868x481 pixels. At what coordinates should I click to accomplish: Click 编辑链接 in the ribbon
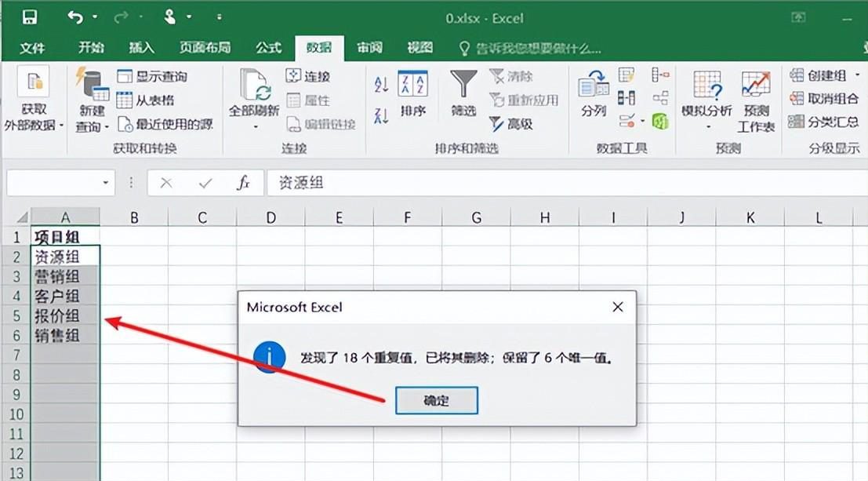(321, 124)
